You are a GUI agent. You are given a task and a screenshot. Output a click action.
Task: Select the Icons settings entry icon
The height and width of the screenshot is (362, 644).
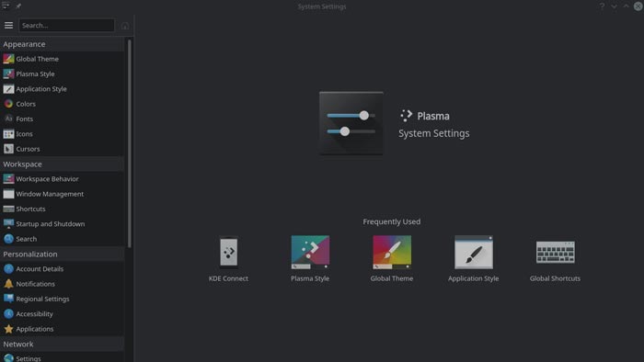click(x=8, y=134)
